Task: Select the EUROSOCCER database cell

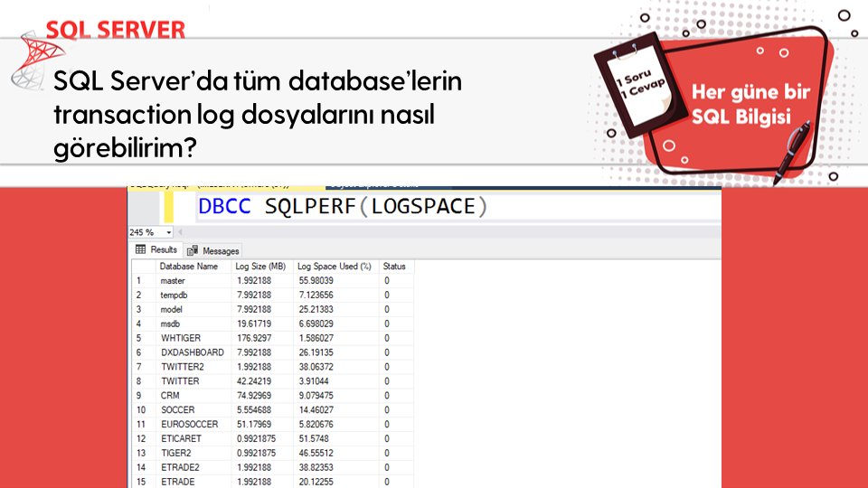Action: coord(193,425)
